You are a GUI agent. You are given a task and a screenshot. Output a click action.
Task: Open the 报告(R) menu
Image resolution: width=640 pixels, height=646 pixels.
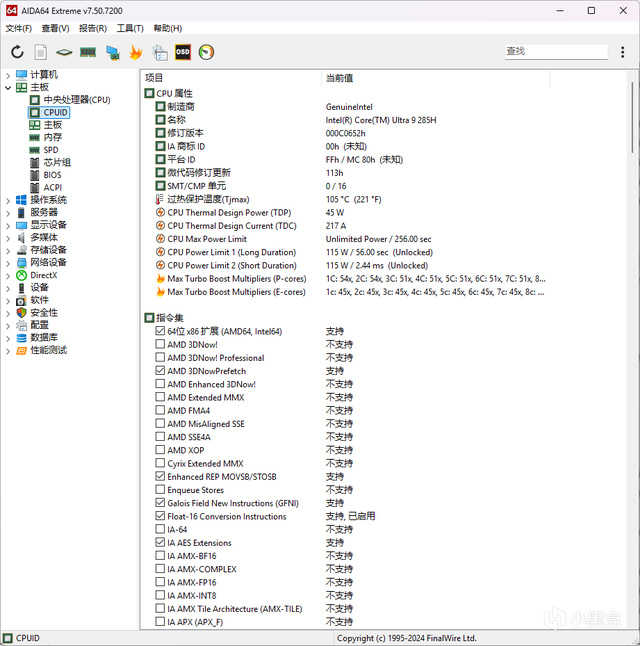coord(93,28)
